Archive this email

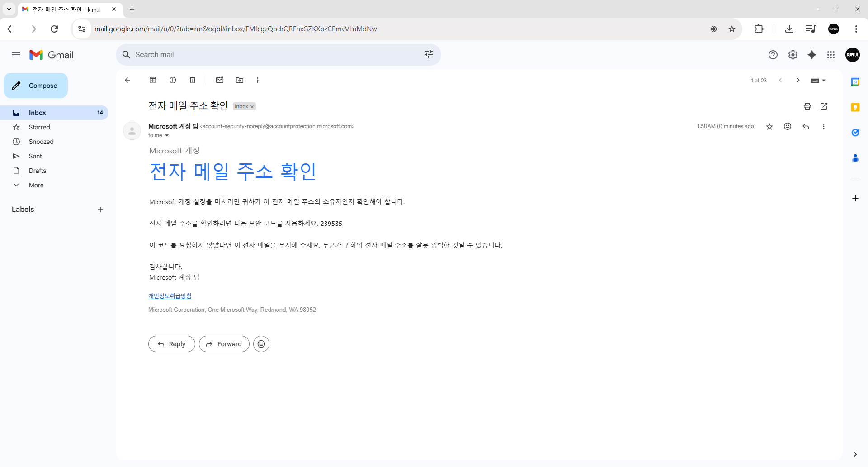[x=153, y=80]
